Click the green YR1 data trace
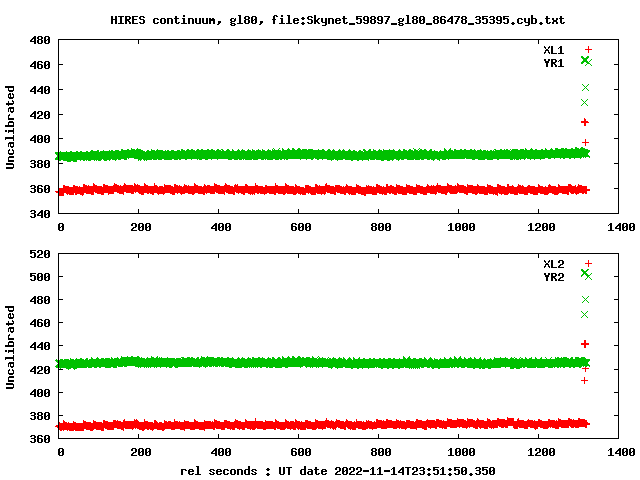The image size is (640, 480). (322, 155)
